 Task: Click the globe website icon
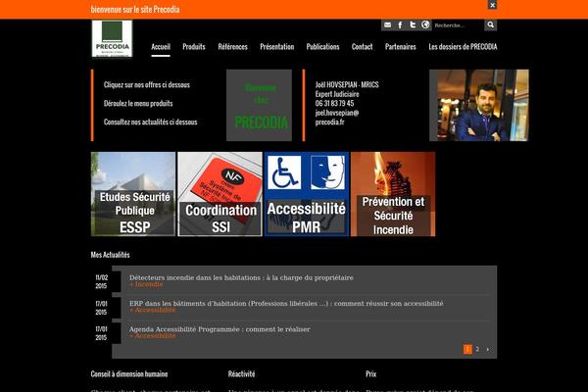[425, 24]
